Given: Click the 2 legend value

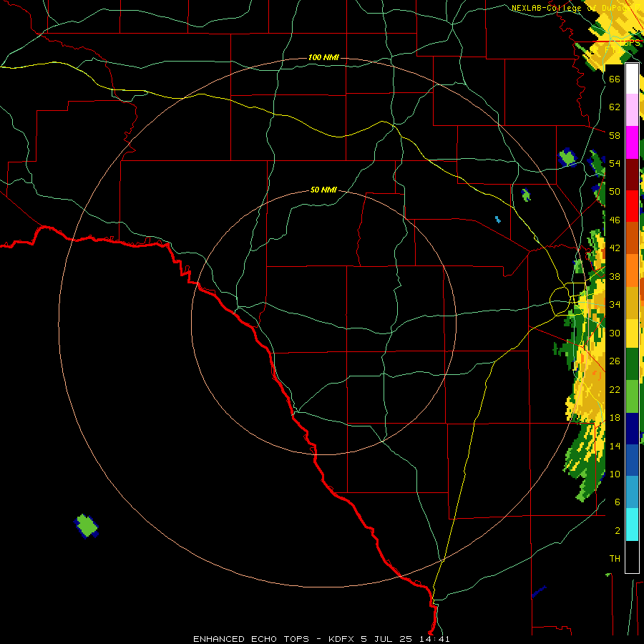Looking at the screenshot, I should [x=617, y=531].
